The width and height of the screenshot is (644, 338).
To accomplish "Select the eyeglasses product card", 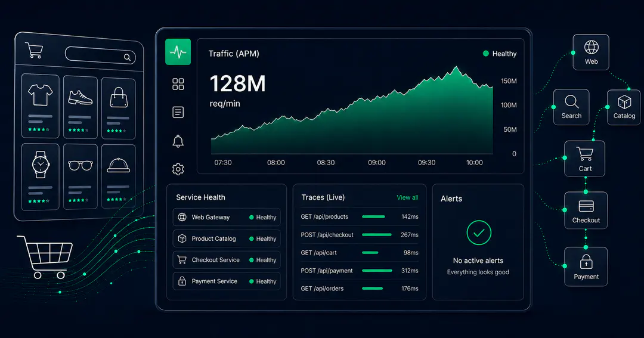I will (x=80, y=176).
